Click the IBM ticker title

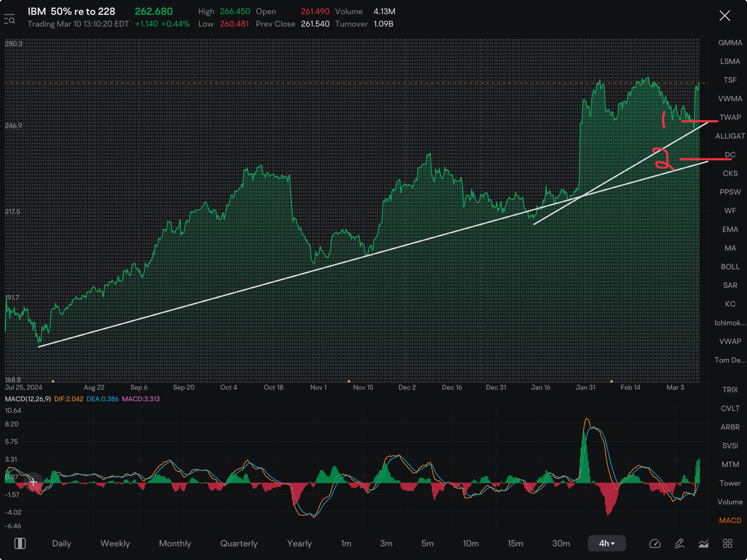[x=37, y=11]
